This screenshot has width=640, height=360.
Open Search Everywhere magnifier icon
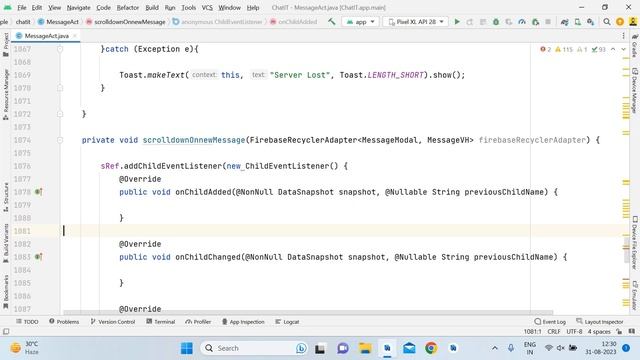[607, 22]
